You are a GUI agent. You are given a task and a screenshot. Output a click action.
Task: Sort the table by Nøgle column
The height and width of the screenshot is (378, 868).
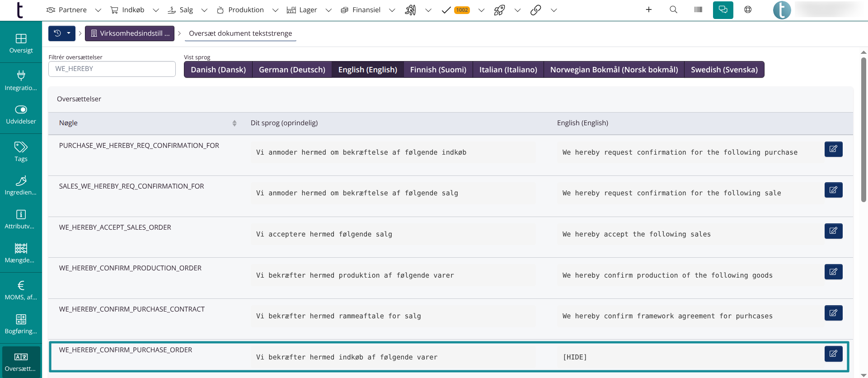tap(234, 123)
